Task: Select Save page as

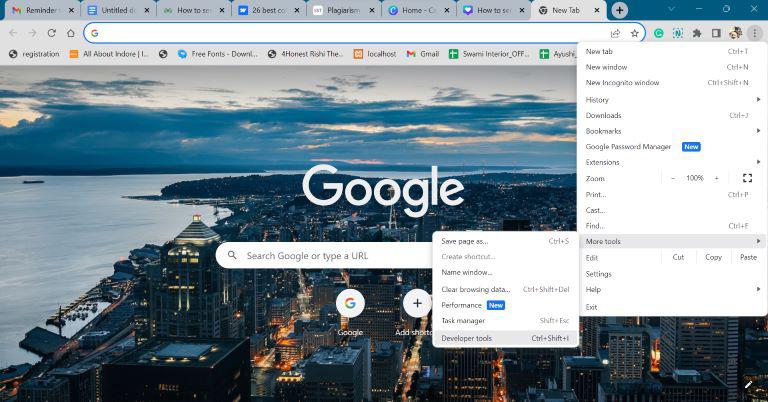Action: pos(505,241)
